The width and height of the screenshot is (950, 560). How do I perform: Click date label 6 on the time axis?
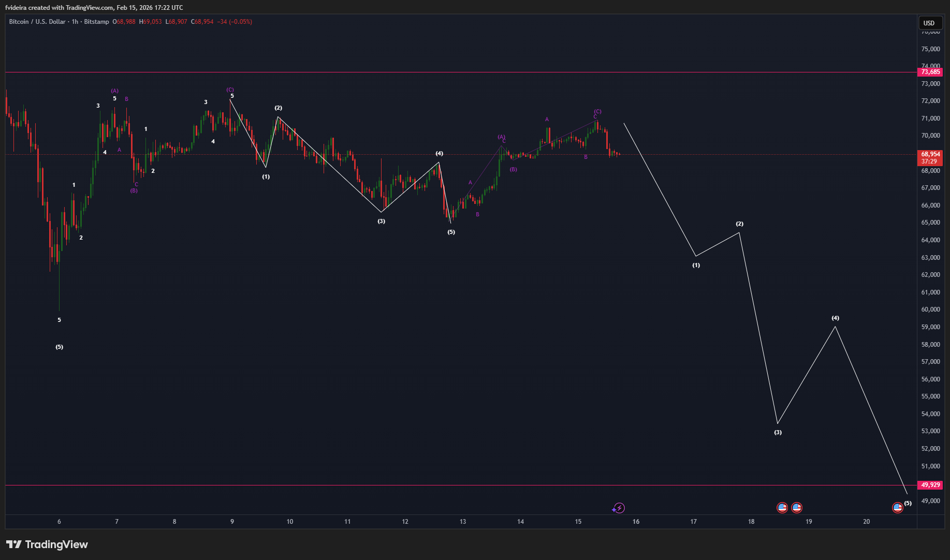(59, 522)
